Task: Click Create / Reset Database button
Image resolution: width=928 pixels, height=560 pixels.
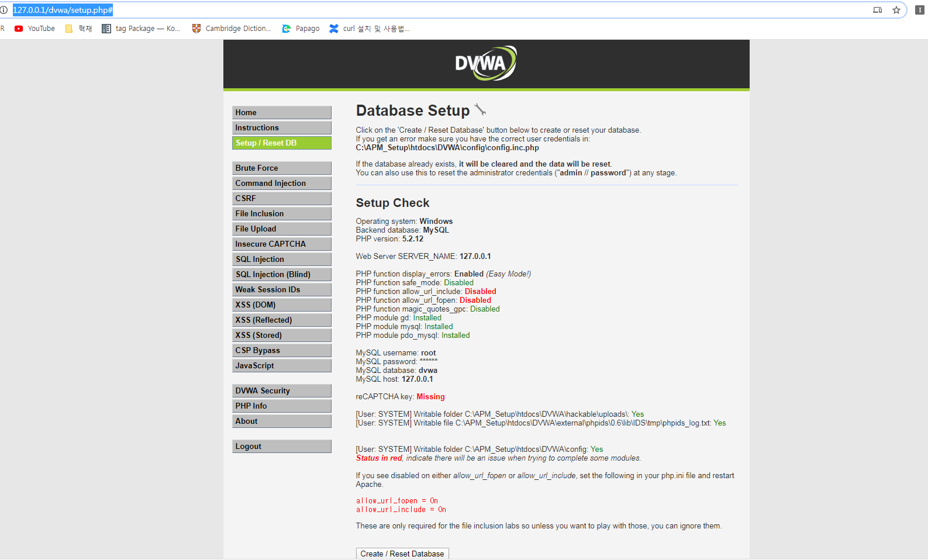Action: (x=402, y=554)
